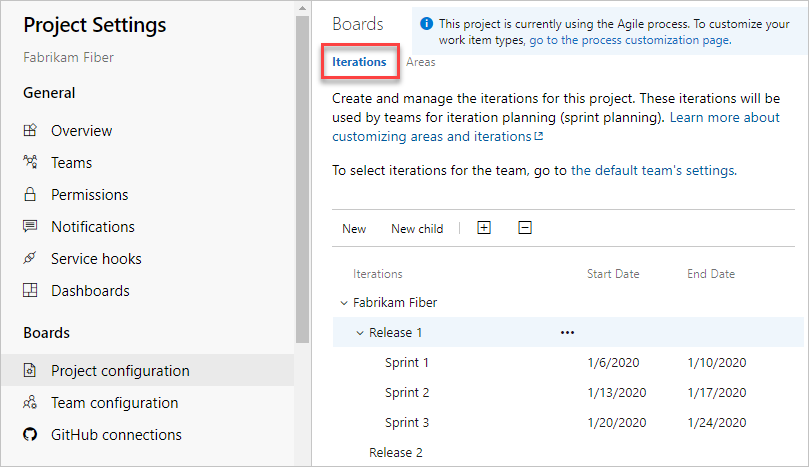Screen dimensions: 809x467
Task: Click the New iteration button
Action: (x=354, y=229)
